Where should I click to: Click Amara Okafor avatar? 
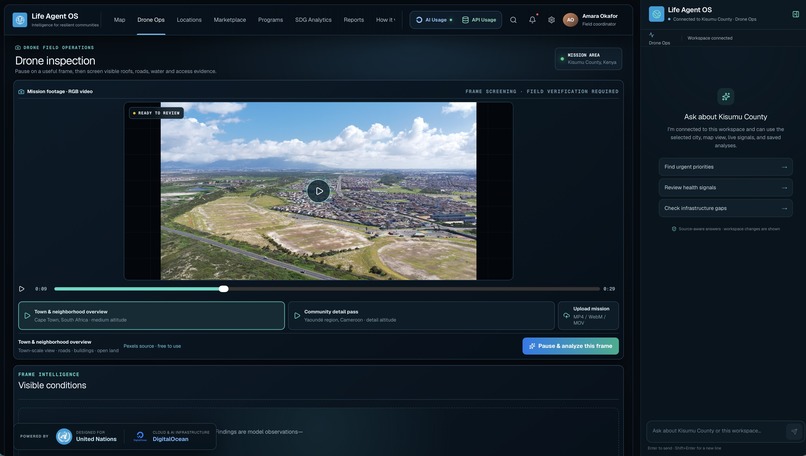tap(570, 20)
